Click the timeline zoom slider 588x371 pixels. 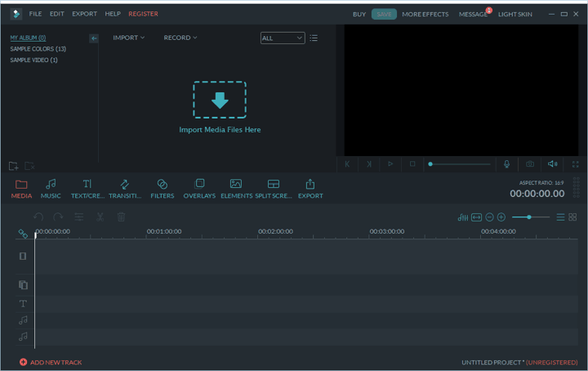tap(531, 217)
